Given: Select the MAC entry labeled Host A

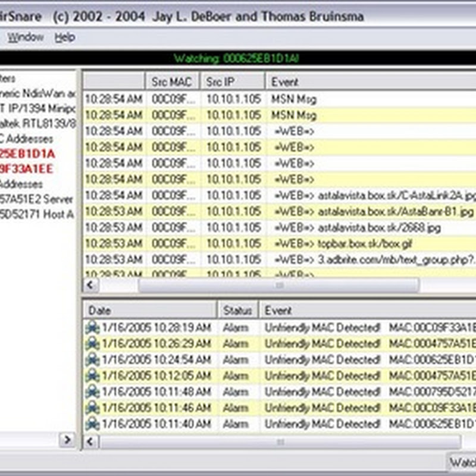Looking at the screenshot, I should [36, 214].
